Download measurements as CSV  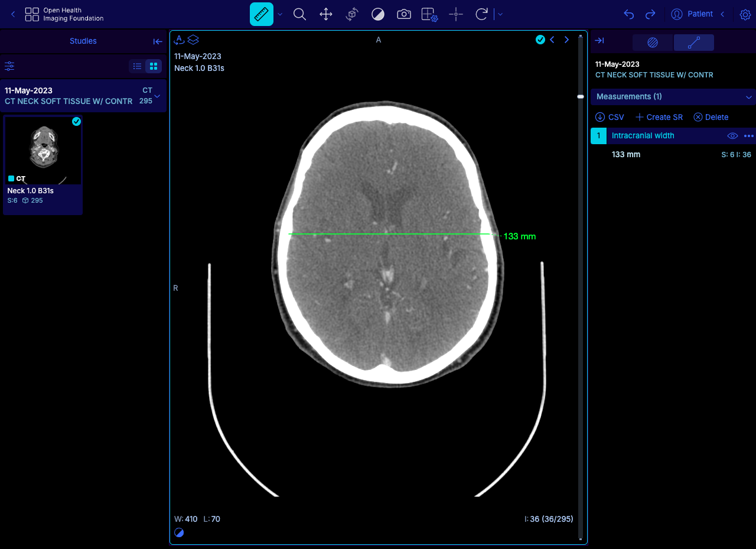pos(610,117)
